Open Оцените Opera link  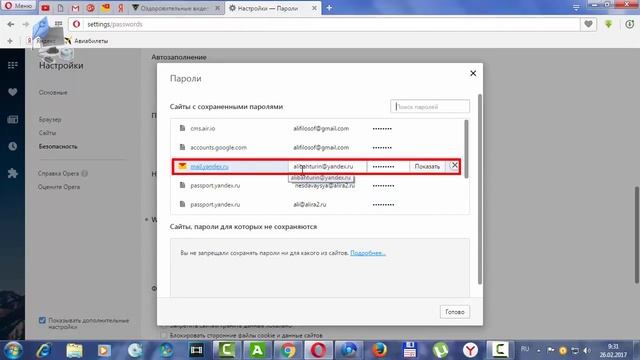59,187
